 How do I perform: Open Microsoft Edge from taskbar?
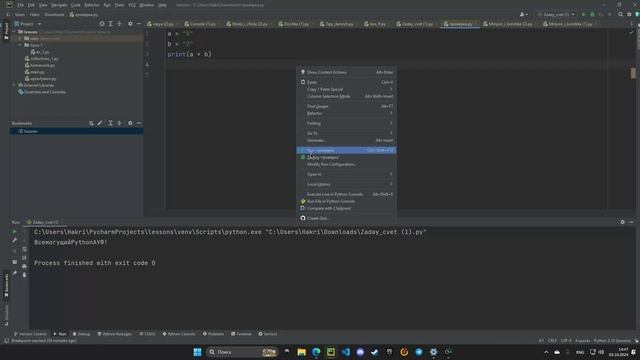[x=316, y=352]
